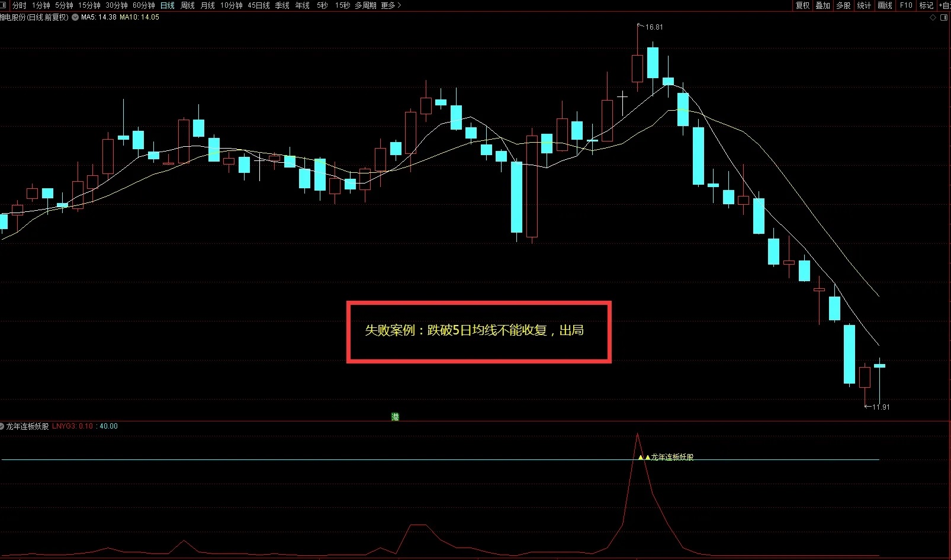
Task: Click the 复权 button
Action: (x=802, y=5)
